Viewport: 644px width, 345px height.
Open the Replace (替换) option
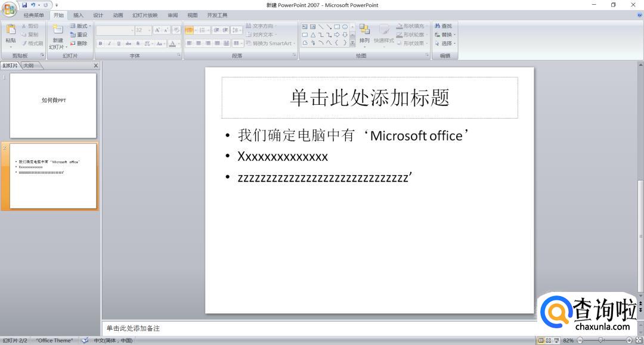445,35
